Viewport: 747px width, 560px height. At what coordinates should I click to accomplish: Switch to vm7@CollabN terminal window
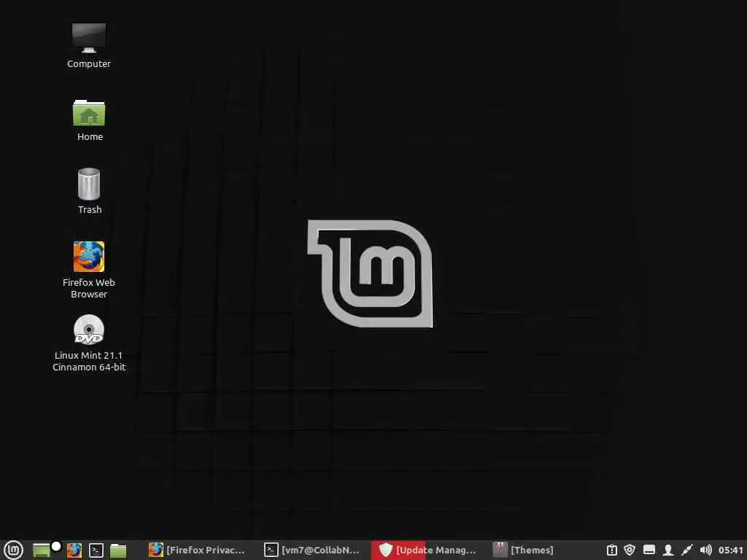[x=312, y=550]
